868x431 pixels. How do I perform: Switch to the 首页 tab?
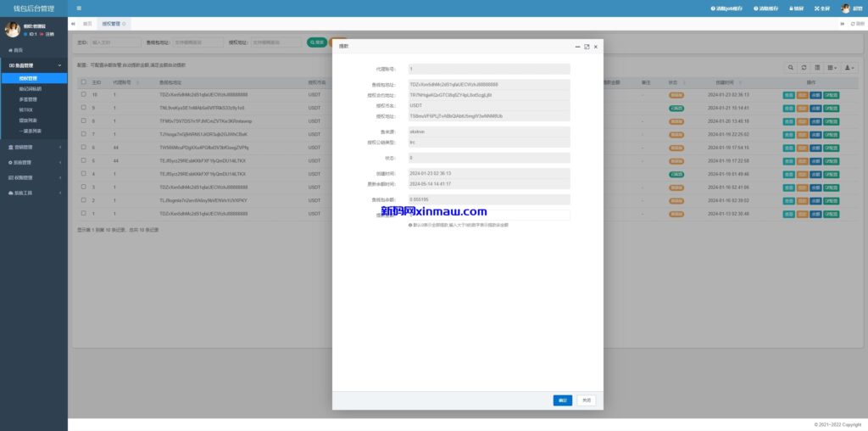coord(87,24)
